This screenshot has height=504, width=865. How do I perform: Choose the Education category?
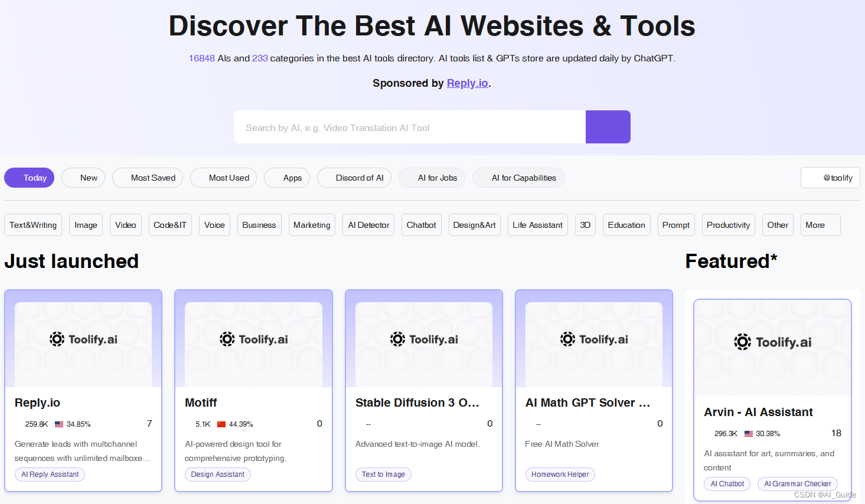pos(626,225)
